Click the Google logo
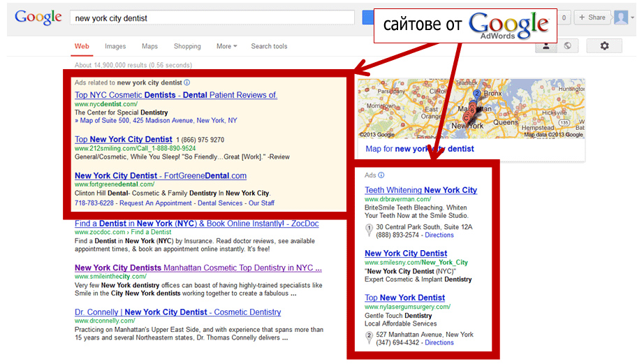 point(38,17)
